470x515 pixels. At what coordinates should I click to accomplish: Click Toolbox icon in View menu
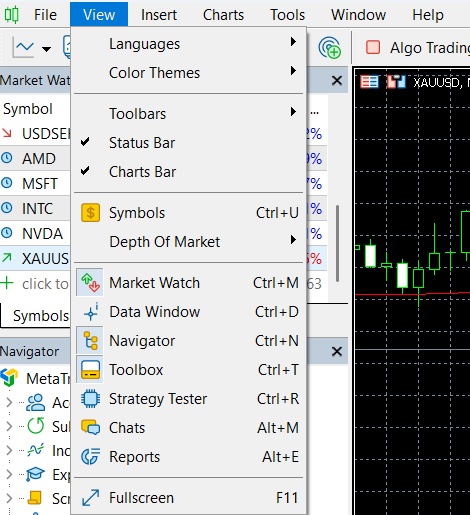90,369
